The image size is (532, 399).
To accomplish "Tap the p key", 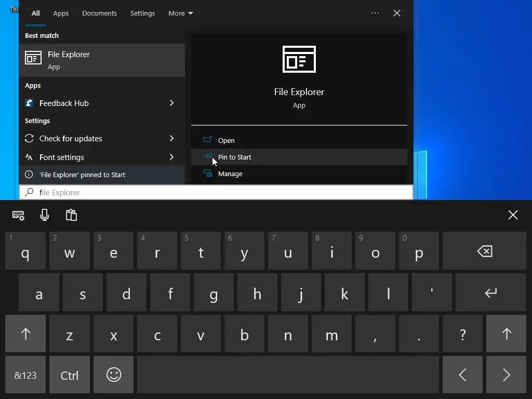I will (x=419, y=251).
